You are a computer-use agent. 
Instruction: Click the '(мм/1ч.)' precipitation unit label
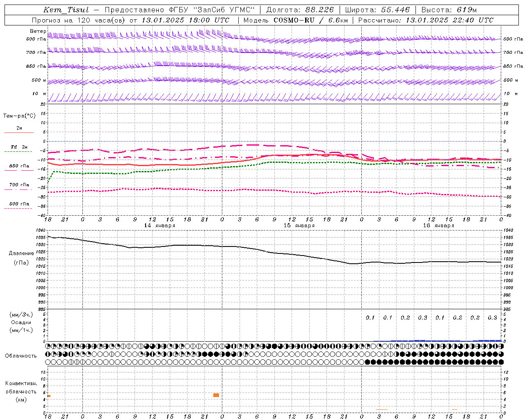pos(21,330)
